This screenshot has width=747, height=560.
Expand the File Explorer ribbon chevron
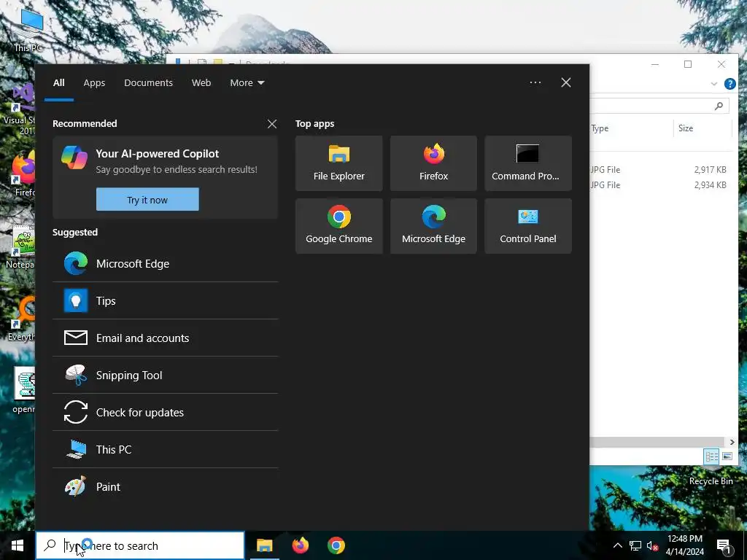point(713,84)
